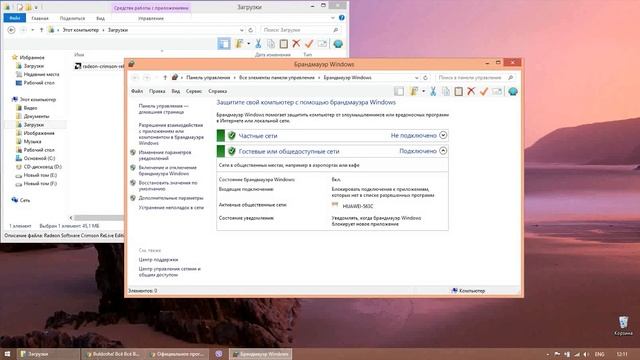Click the volume speaker icon in the system tray

point(586,354)
